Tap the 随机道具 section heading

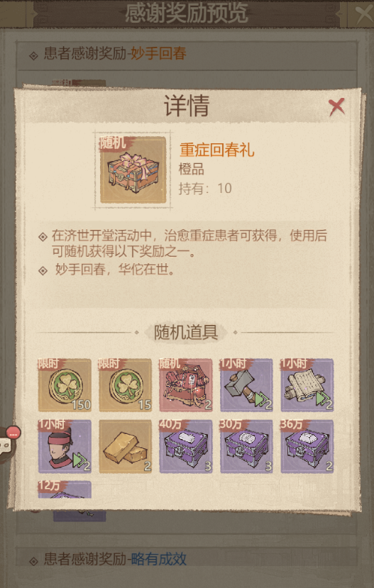pyautogui.click(x=186, y=332)
